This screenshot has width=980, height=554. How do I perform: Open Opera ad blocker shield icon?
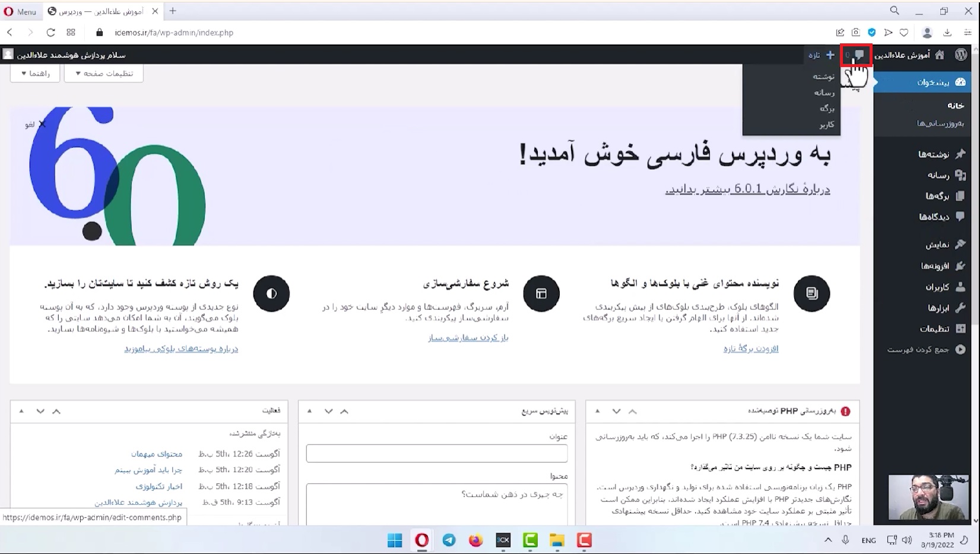[x=872, y=33]
